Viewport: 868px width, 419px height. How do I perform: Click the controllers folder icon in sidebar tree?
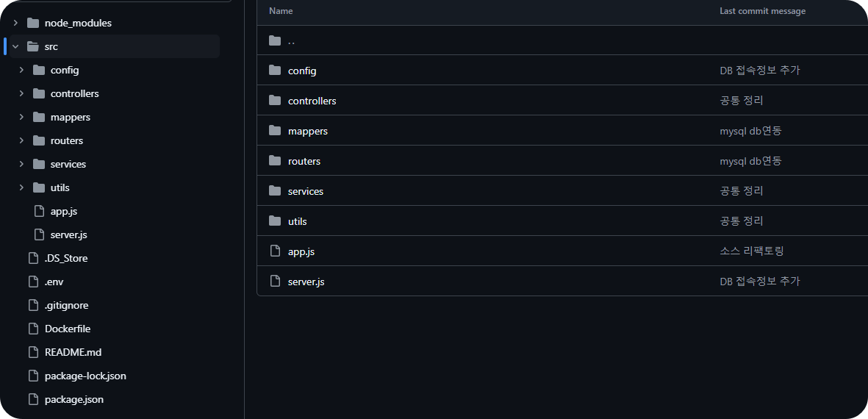(39, 93)
